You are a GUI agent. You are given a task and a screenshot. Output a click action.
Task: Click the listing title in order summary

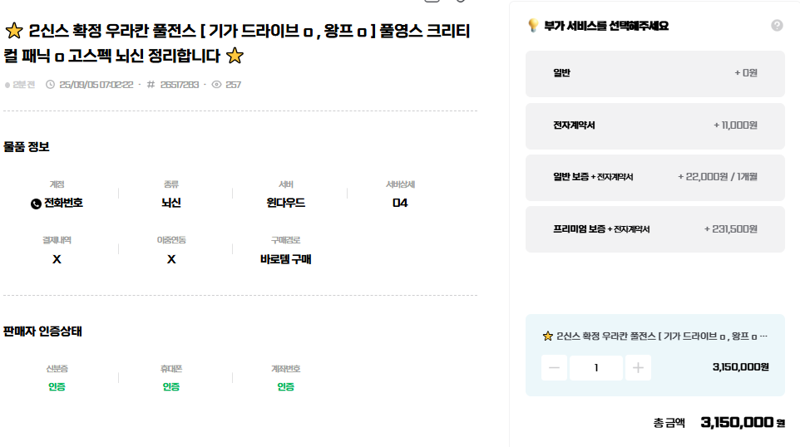pos(662,336)
